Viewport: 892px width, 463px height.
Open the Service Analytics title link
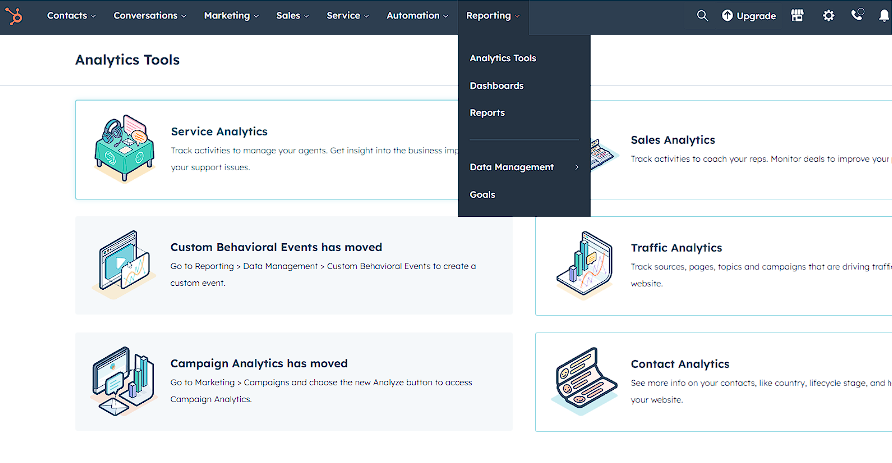pyautogui.click(x=219, y=131)
